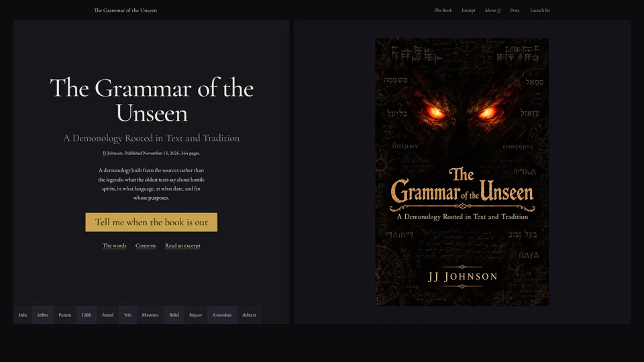Select the šēdu word chip
Screen dimensions: 644x362
click(23, 315)
